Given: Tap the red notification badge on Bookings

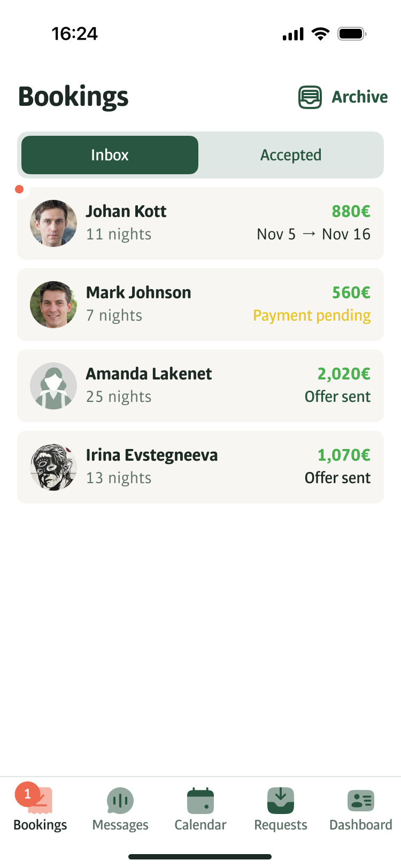Looking at the screenshot, I should [27, 794].
